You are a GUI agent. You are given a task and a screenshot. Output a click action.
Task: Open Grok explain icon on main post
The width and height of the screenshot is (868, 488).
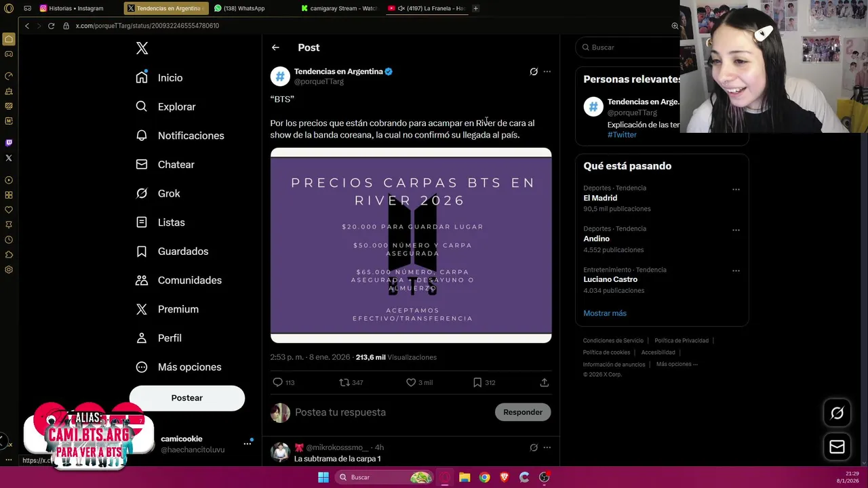(x=534, y=71)
